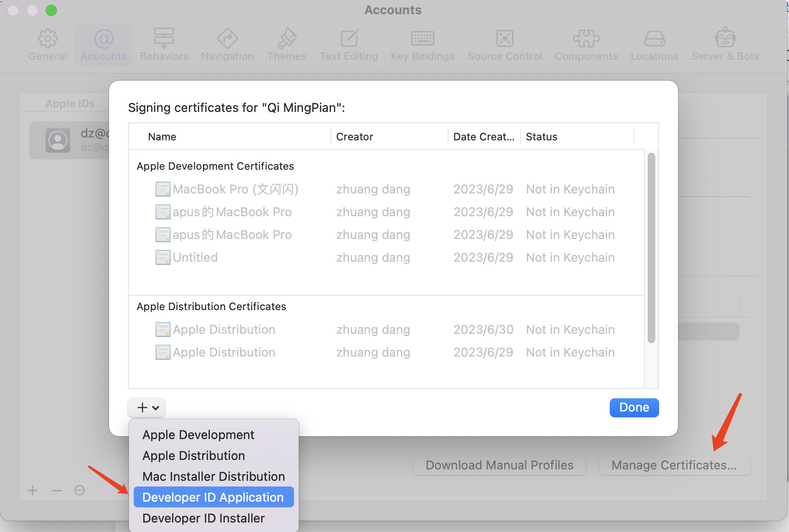Open the Components puzzle icon

(x=586, y=38)
